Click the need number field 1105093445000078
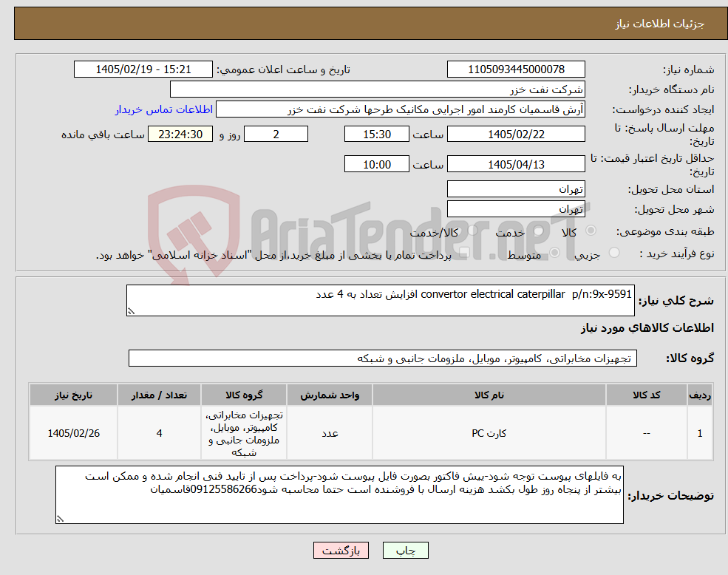 point(516,69)
